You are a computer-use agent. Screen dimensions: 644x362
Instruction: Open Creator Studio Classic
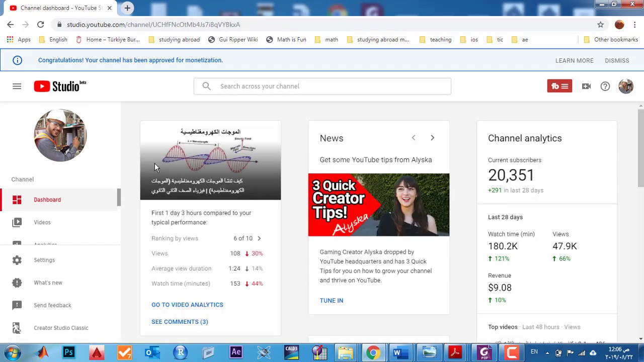pyautogui.click(x=59, y=328)
